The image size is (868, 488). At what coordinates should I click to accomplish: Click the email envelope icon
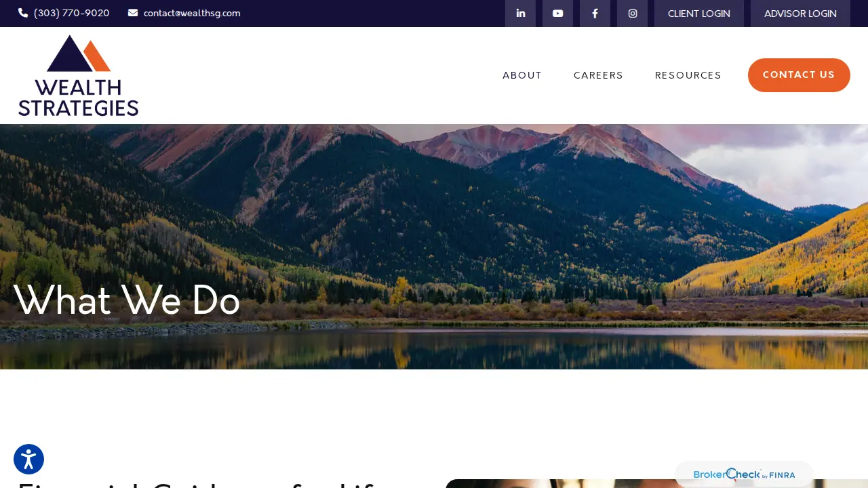coord(133,13)
